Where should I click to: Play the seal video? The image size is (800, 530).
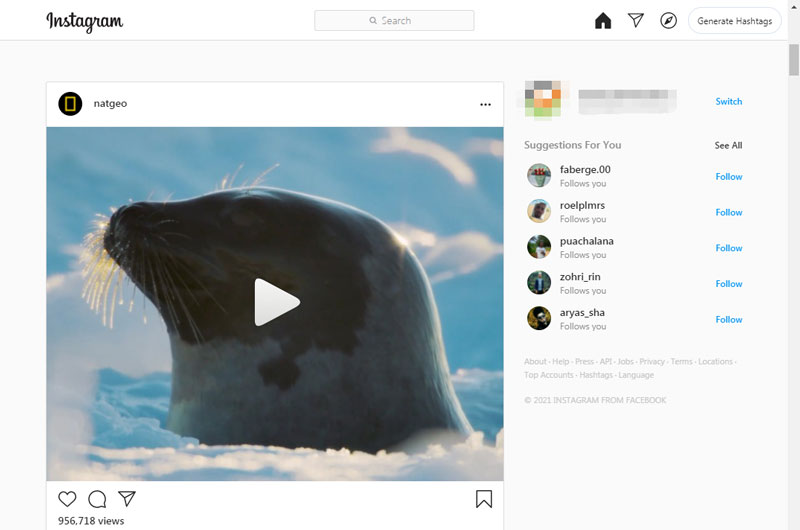point(276,302)
